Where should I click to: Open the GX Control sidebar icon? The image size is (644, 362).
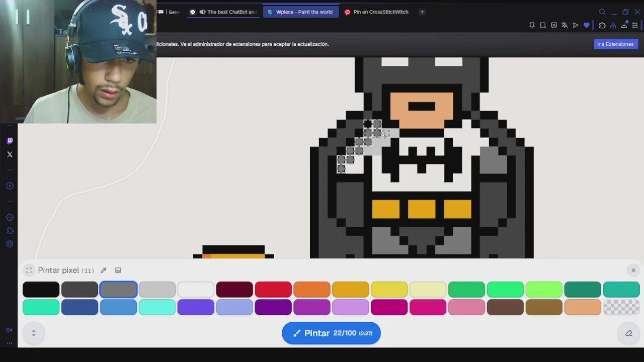tap(9, 330)
